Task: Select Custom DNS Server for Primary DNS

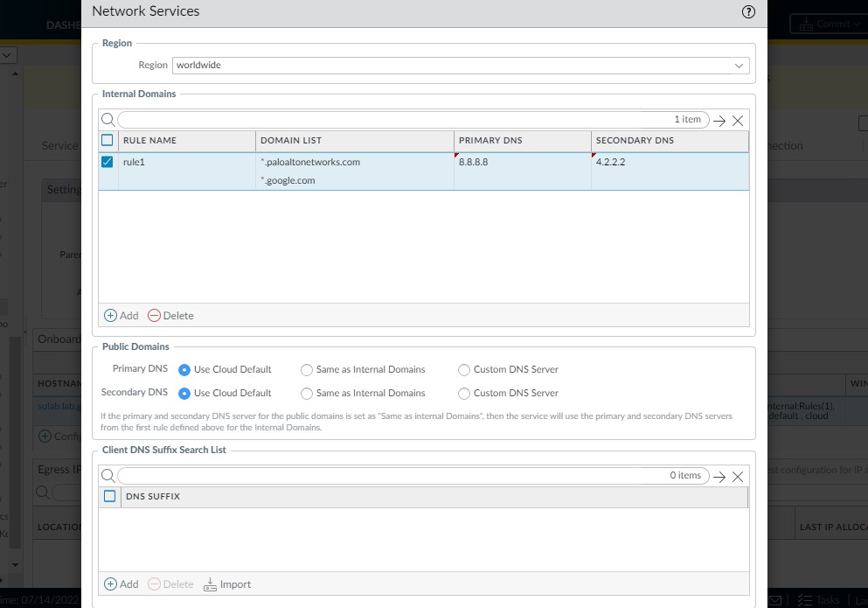Action: (x=463, y=369)
